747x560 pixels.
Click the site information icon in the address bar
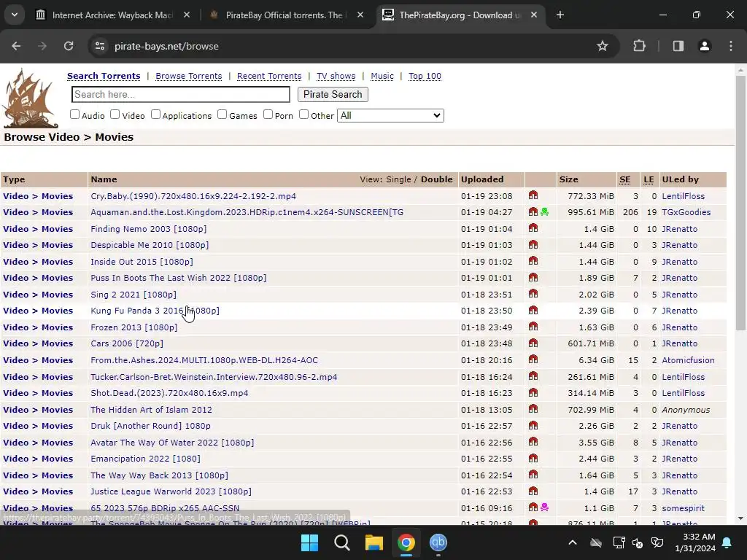100,46
